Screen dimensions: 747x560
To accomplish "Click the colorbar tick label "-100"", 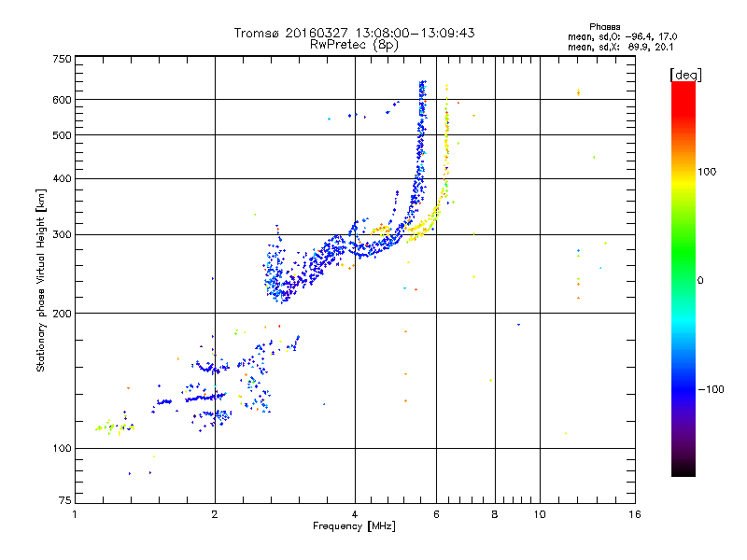I will (x=711, y=389).
